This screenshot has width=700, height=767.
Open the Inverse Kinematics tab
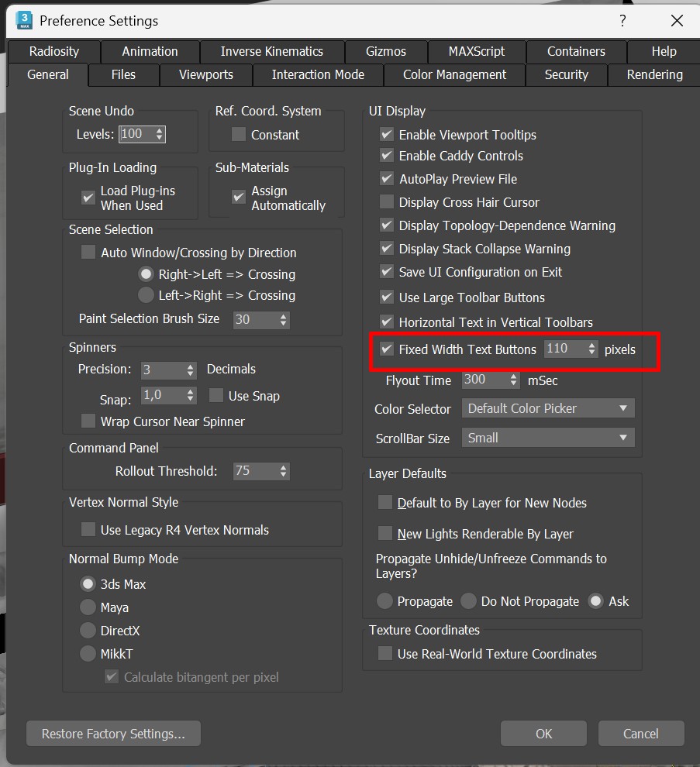pyautogui.click(x=271, y=51)
